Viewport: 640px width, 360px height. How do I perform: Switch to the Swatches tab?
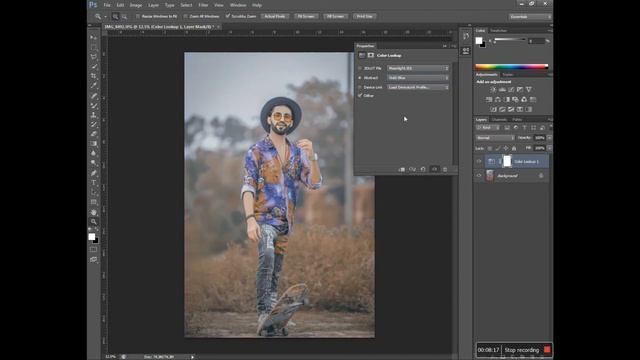point(498,31)
